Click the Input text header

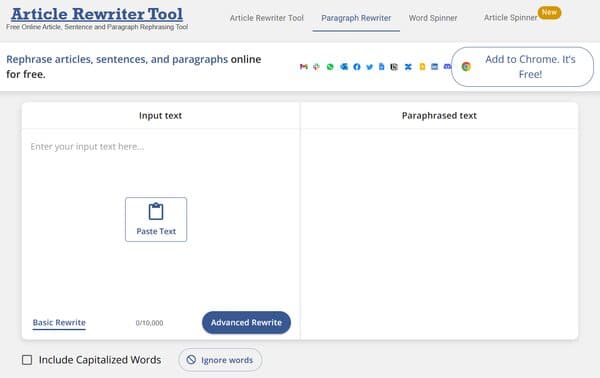point(160,116)
